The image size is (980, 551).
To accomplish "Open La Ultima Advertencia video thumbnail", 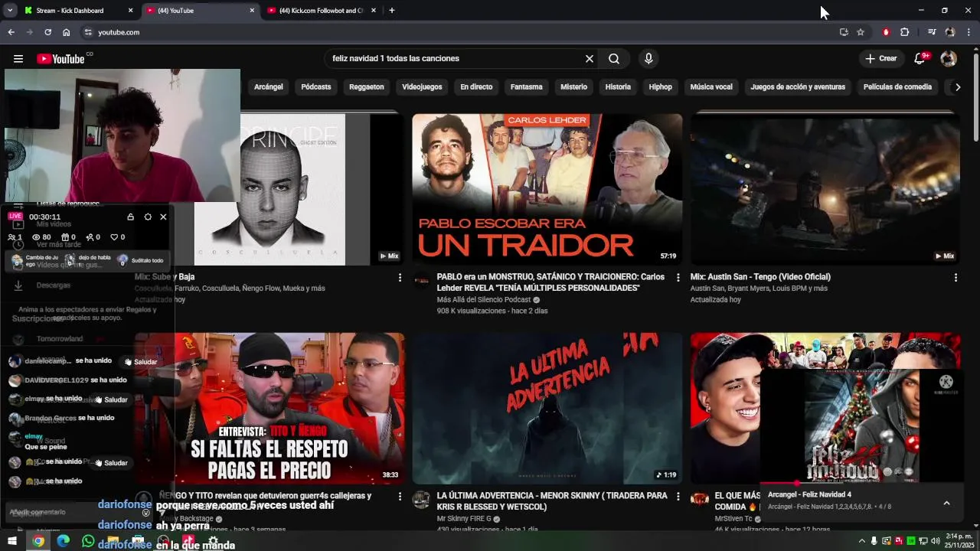I will point(547,409).
